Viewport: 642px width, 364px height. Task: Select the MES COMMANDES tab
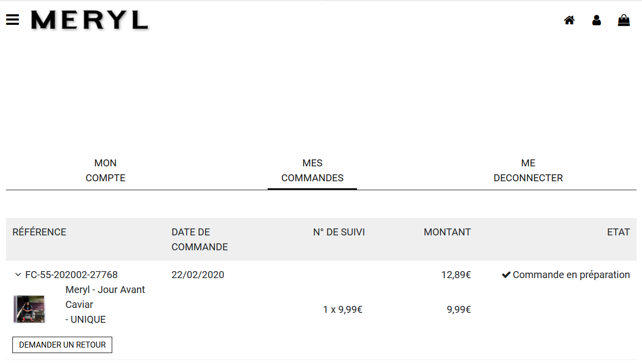click(312, 170)
